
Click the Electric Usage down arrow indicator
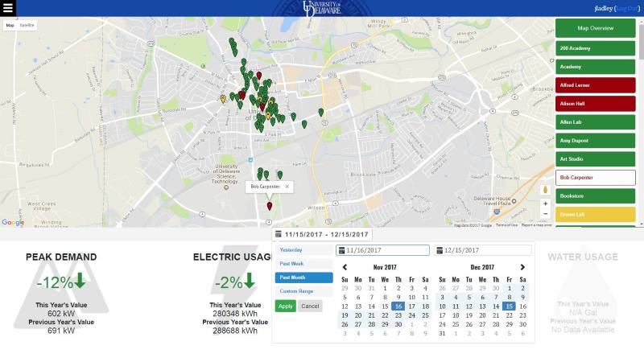[x=250, y=280]
